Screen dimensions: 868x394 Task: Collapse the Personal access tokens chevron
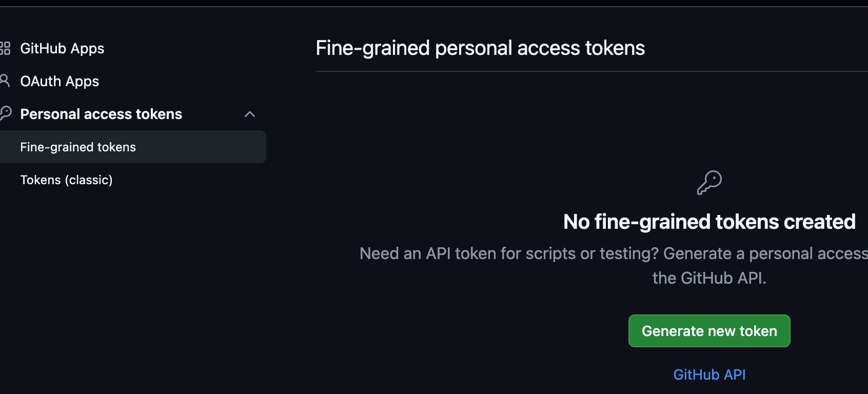pos(250,114)
